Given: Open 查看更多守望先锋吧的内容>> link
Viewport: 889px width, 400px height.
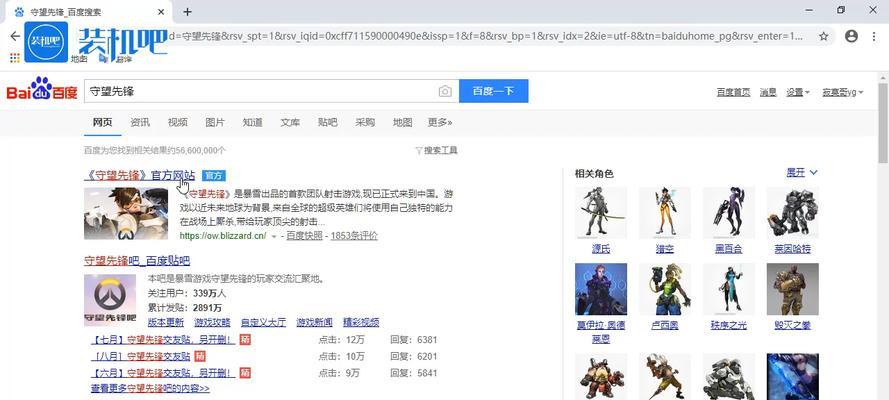Looking at the screenshot, I should tap(150, 389).
